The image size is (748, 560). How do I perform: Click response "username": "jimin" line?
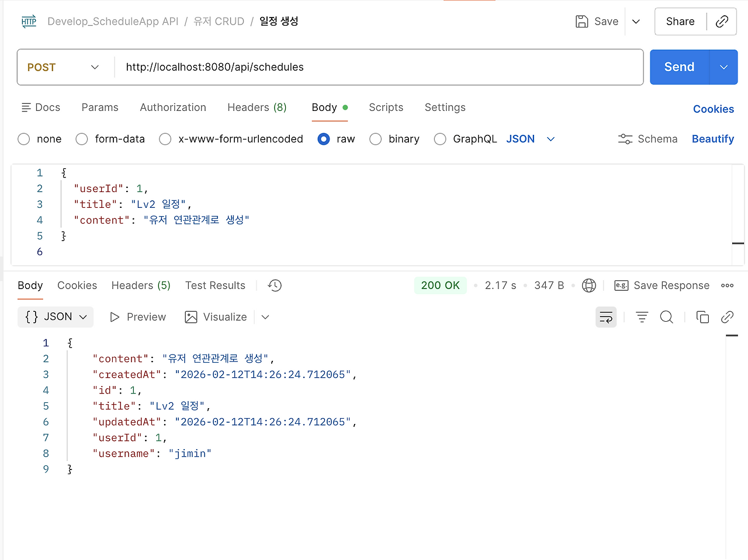point(152,454)
